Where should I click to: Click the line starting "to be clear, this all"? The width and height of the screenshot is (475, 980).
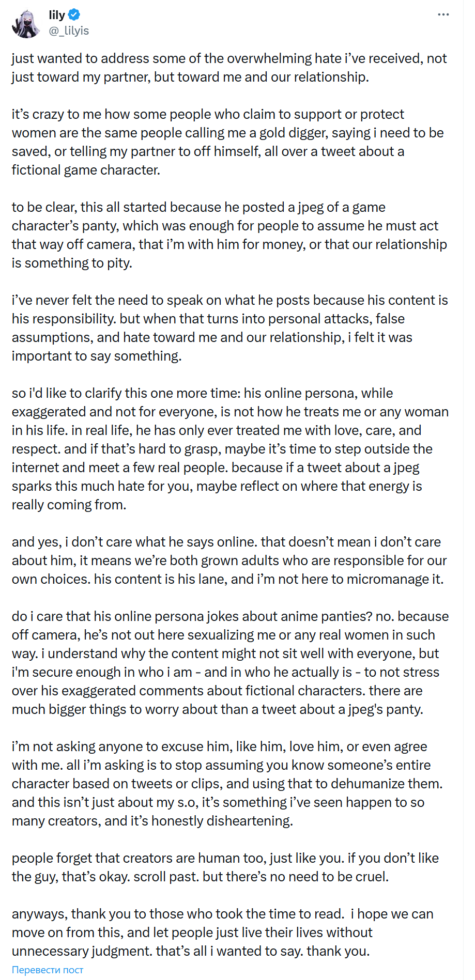(x=198, y=207)
